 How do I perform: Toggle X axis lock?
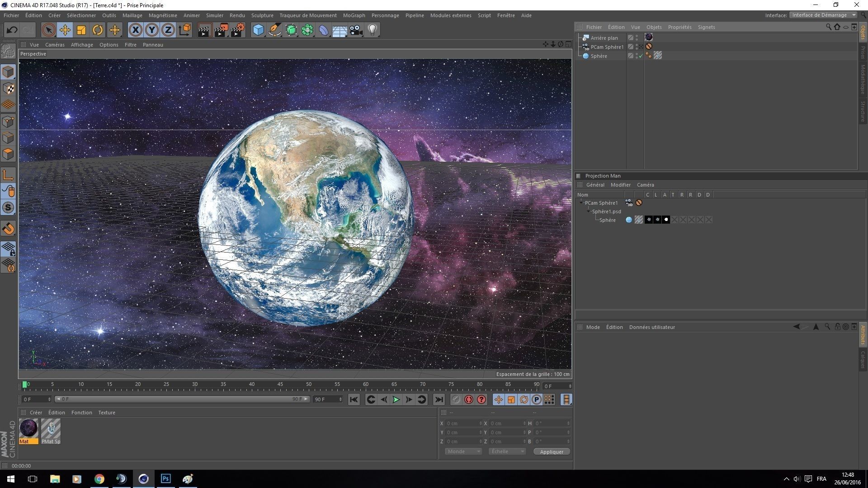pyautogui.click(x=135, y=30)
